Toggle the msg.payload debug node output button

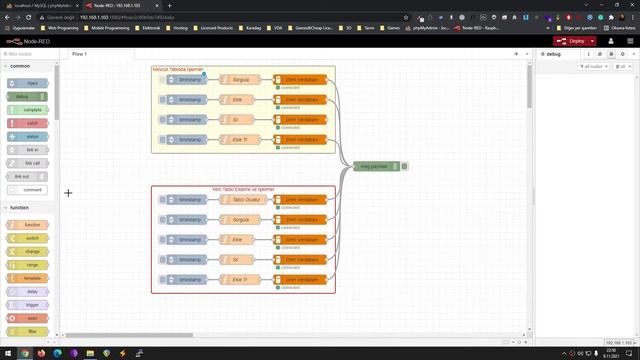(404, 166)
